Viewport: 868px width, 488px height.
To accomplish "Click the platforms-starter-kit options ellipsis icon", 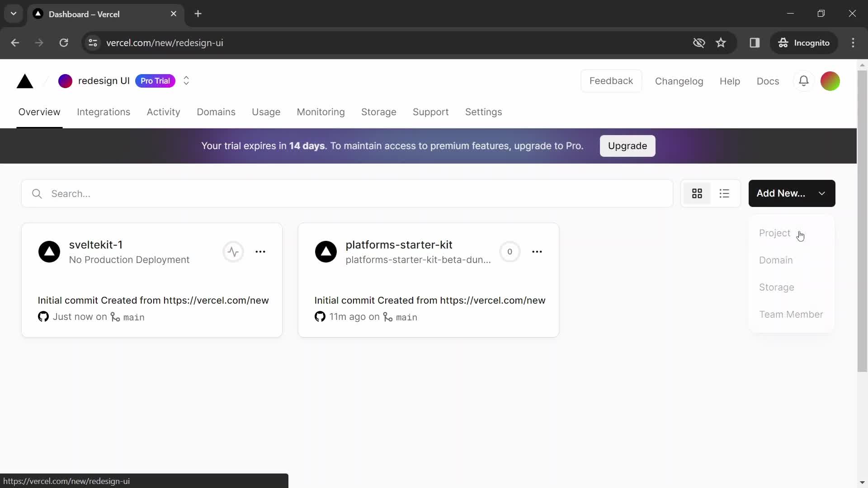I will click(536, 251).
